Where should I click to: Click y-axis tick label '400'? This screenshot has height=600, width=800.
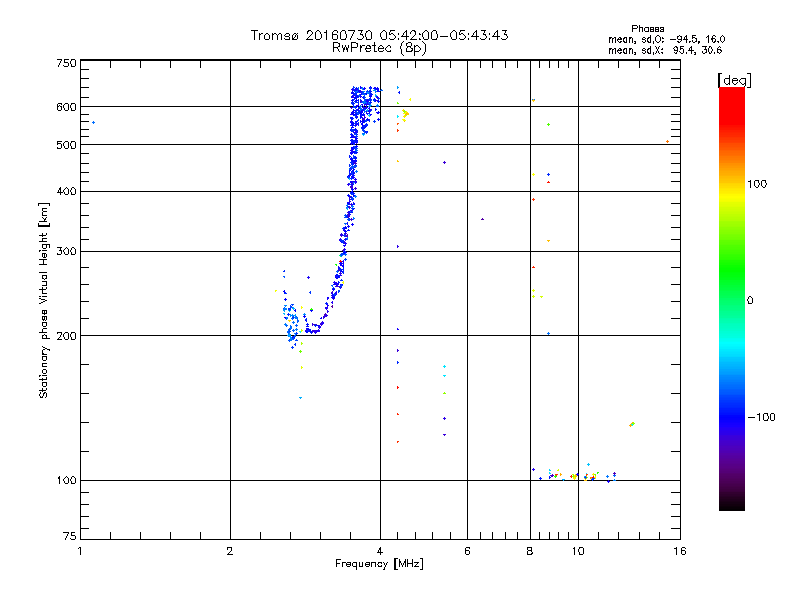click(67, 191)
